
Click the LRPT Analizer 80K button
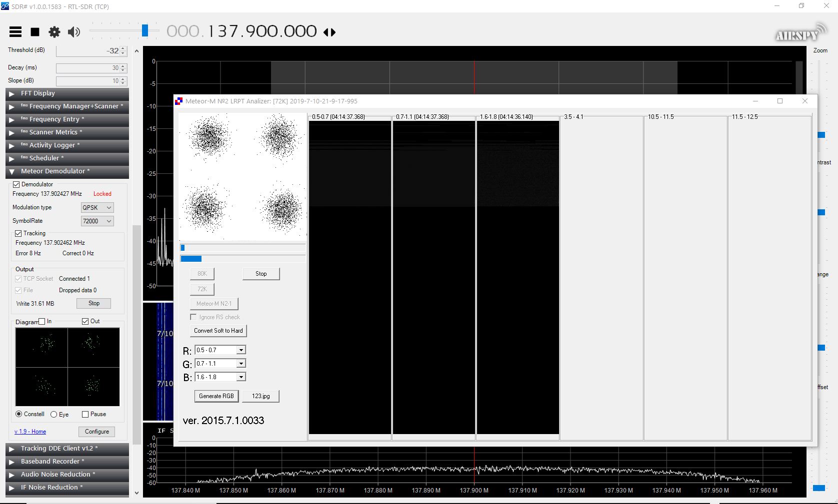[202, 274]
